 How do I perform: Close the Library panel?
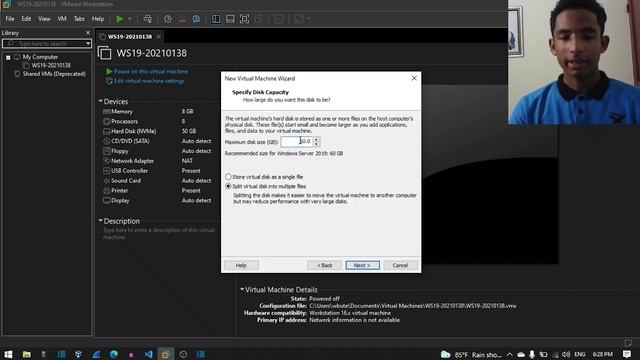click(x=88, y=33)
